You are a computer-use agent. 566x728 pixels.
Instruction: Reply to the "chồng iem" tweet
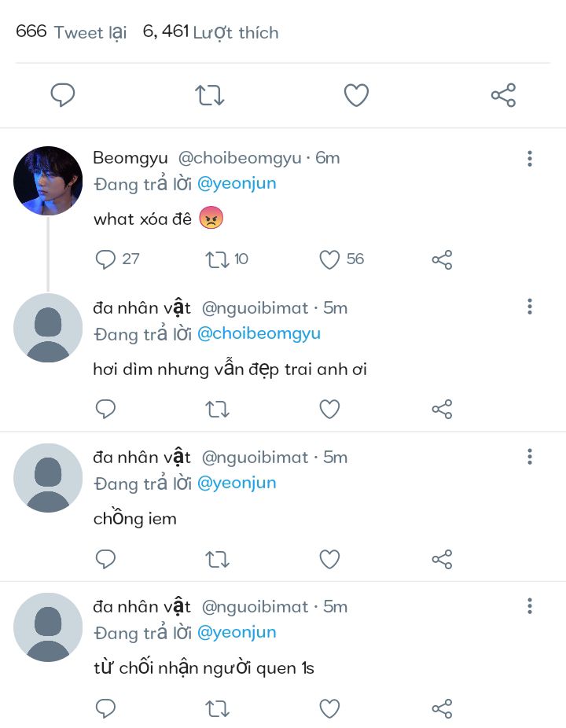tap(105, 559)
